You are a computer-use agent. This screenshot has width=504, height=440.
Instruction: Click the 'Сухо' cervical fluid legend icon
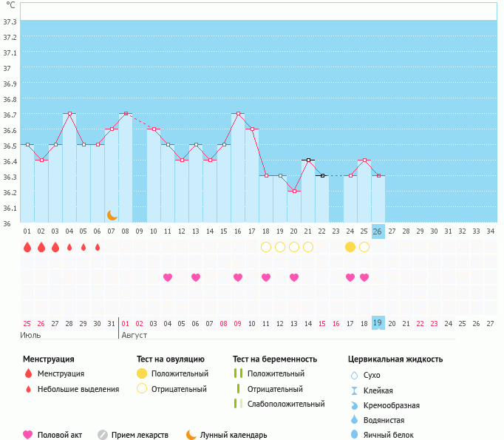(x=355, y=375)
